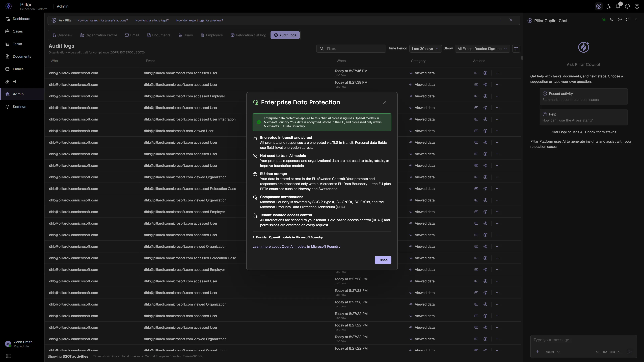
Task: Choose the Help suggestion card
Action: click(583, 117)
